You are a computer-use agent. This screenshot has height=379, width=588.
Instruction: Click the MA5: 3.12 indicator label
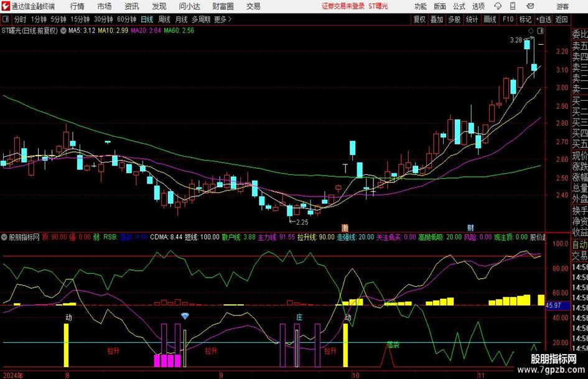(x=82, y=30)
